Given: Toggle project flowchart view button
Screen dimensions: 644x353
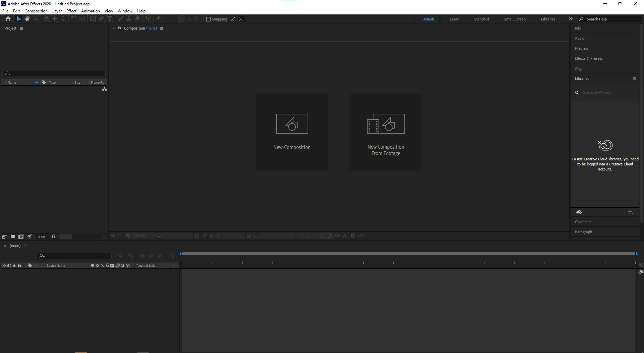Looking at the screenshot, I should [x=104, y=89].
